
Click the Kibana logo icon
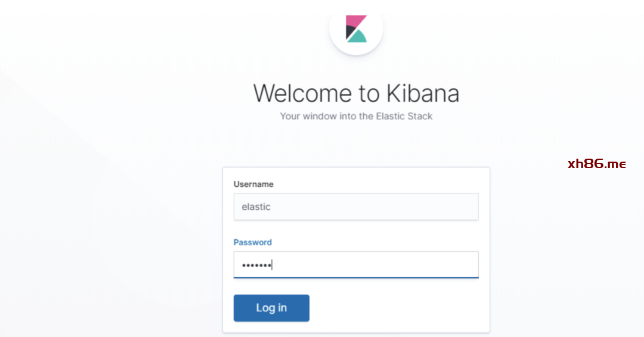tap(356, 29)
